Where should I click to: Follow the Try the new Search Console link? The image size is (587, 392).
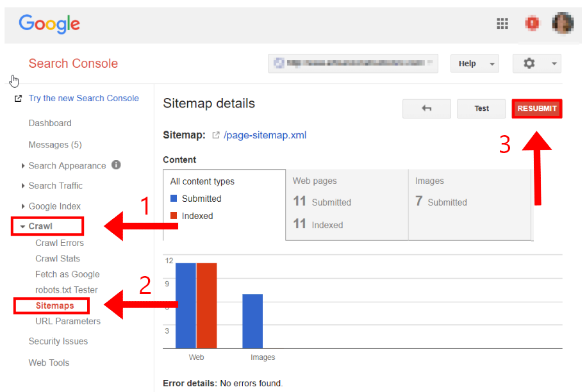tap(83, 98)
